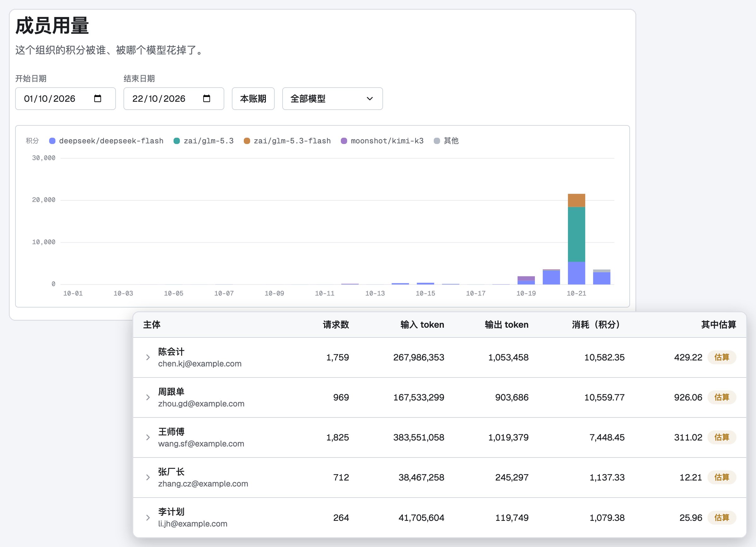Toggle zai/glm-5.3-flash orange legend dot
The height and width of the screenshot is (547, 756).
coord(247,141)
